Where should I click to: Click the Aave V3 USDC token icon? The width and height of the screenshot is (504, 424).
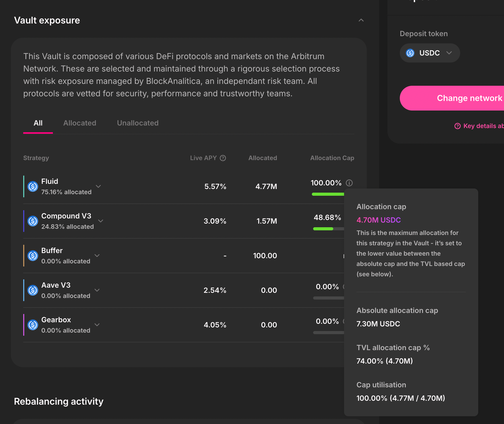point(33,290)
